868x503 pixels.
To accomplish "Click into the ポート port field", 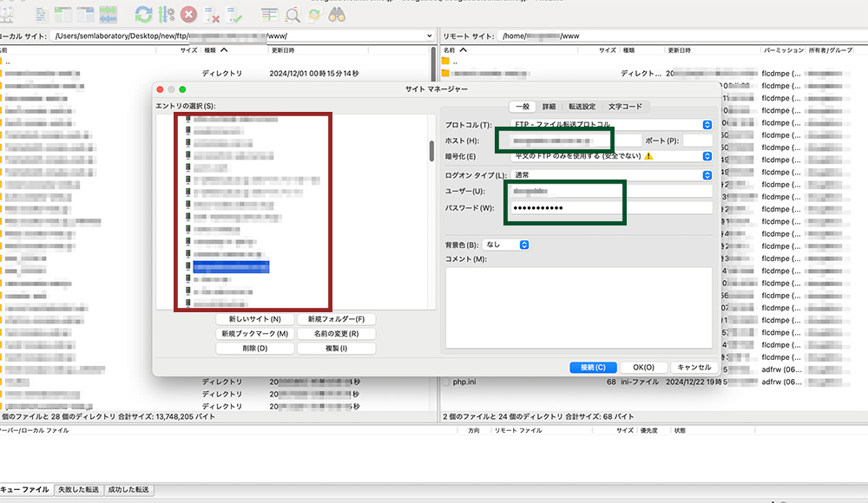I will point(698,140).
